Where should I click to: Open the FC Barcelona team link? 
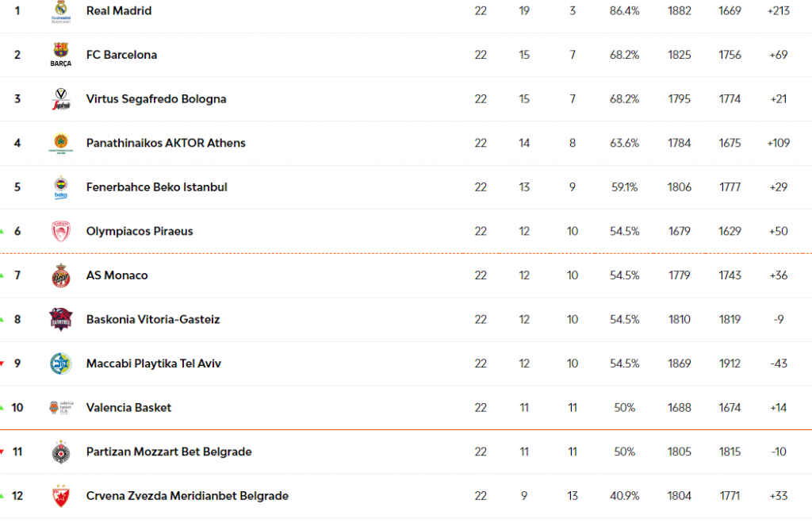pyautogui.click(x=121, y=55)
